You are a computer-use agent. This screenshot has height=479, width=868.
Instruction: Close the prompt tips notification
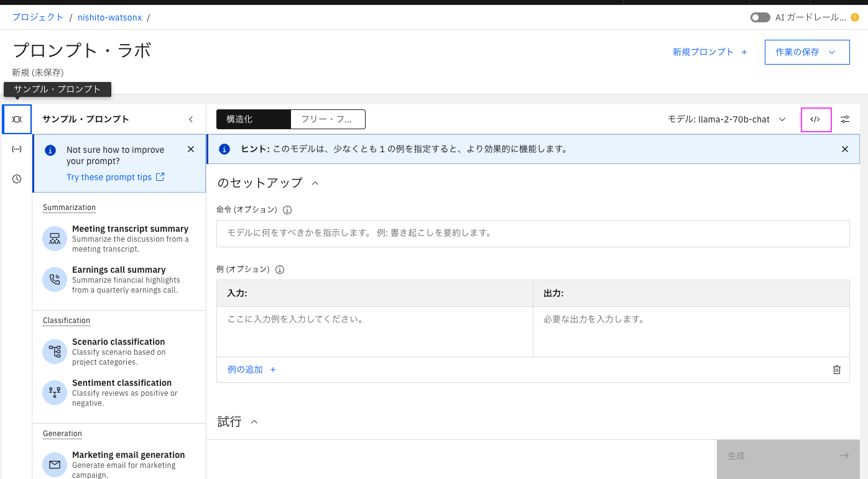click(x=191, y=149)
